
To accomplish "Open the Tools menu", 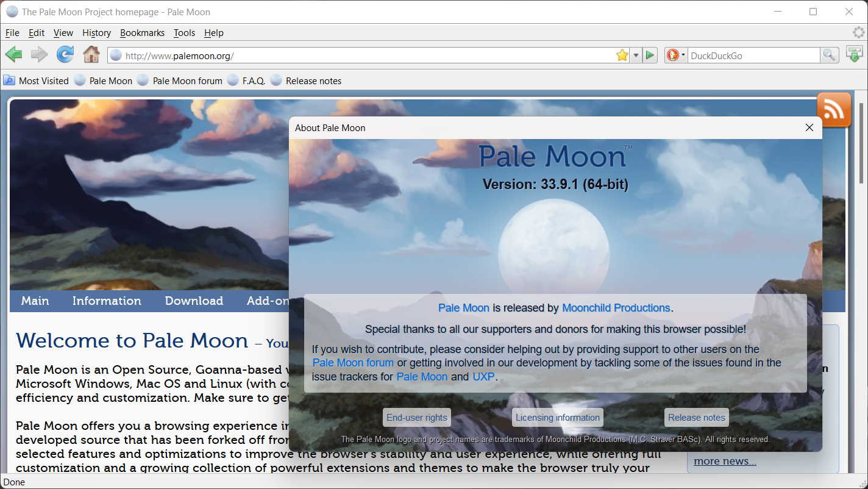I will 184,33.
